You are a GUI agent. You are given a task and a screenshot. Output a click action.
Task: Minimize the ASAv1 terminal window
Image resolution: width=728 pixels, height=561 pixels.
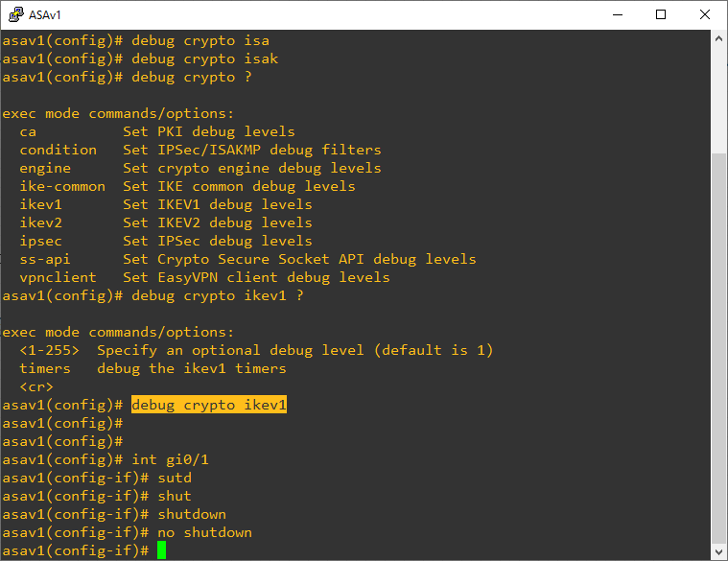pos(618,14)
